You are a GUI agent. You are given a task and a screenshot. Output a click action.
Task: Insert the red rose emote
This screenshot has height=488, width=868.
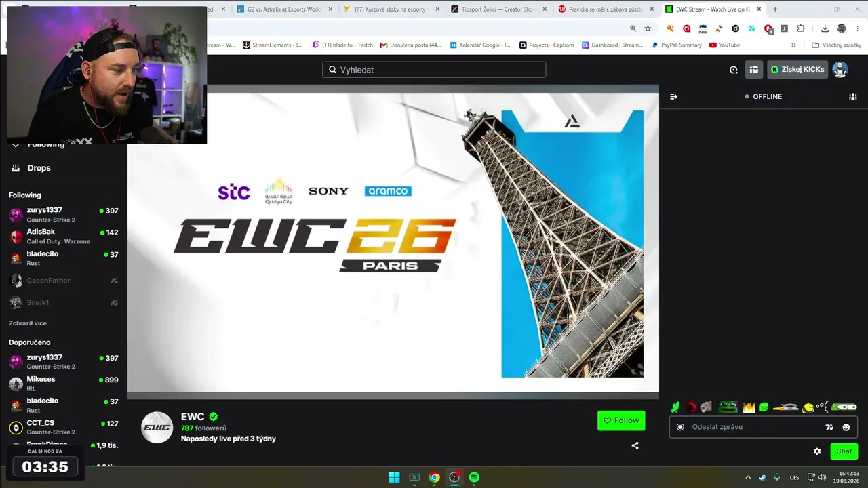coord(691,407)
